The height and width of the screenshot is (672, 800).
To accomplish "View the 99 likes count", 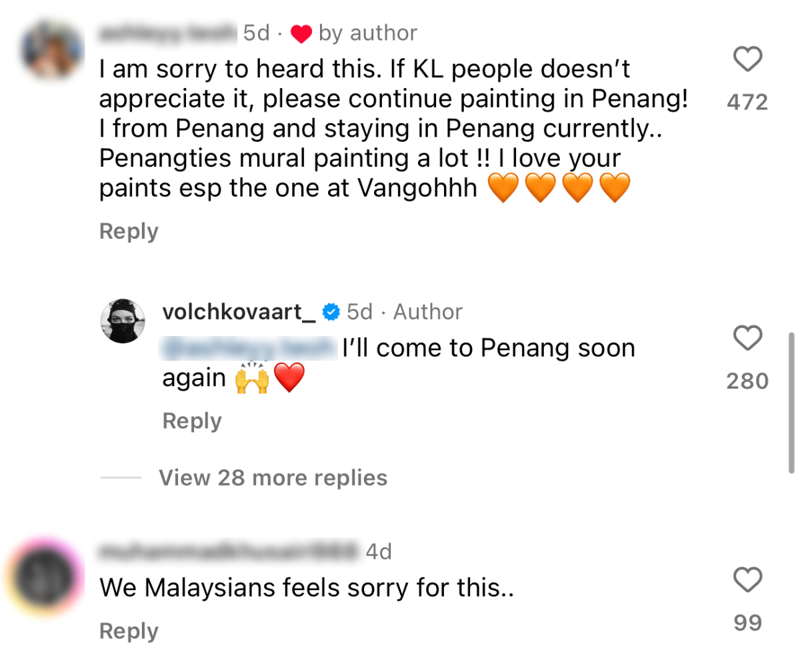I will pyautogui.click(x=747, y=623).
